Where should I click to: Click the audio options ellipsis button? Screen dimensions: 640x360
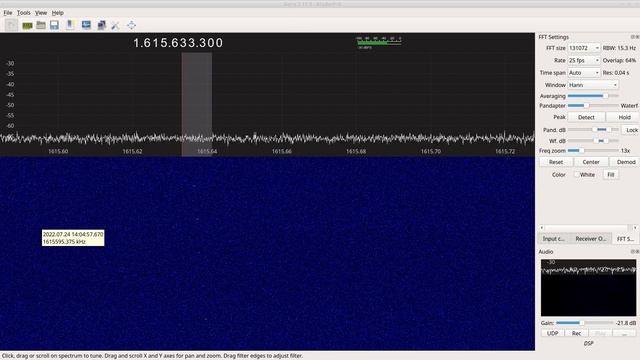tap(624, 333)
